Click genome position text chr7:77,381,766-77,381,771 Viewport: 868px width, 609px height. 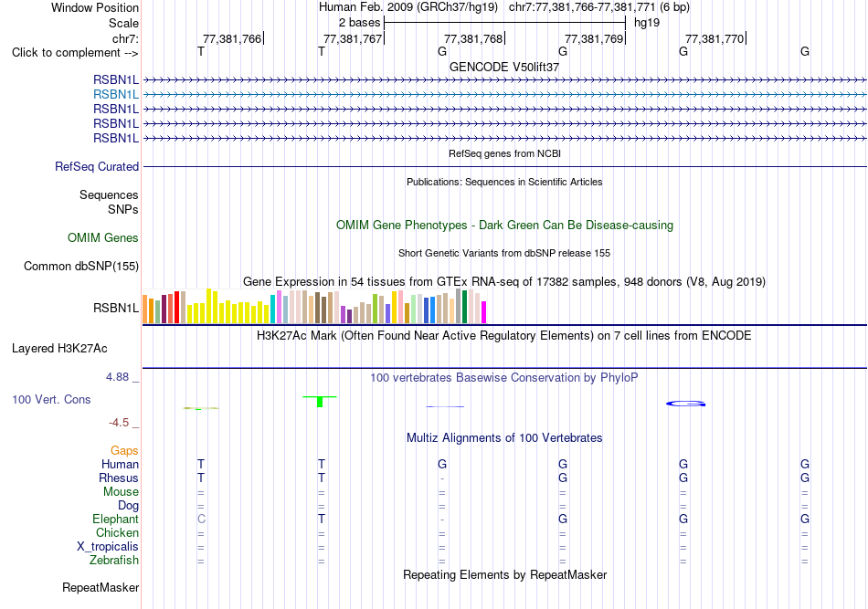click(x=582, y=7)
